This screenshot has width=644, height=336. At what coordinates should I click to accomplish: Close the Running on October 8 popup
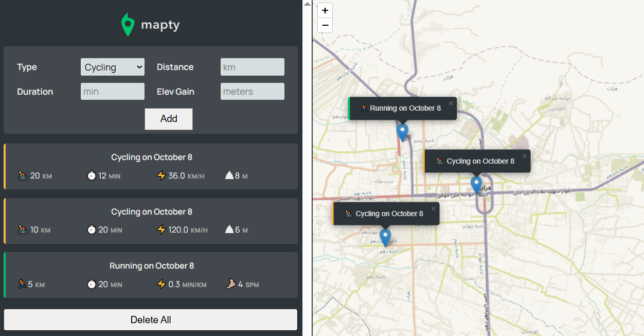[x=451, y=103]
